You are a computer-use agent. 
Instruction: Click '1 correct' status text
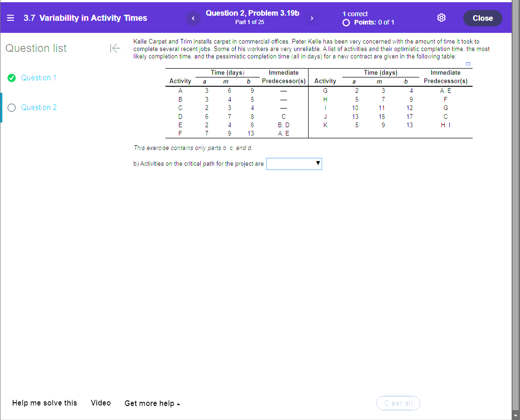tap(355, 14)
